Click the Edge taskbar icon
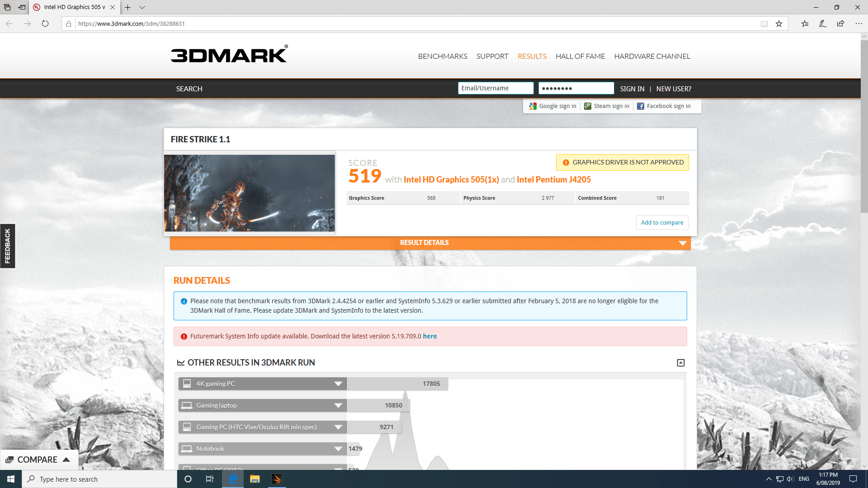Image resolution: width=868 pixels, height=488 pixels. point(233,479)
